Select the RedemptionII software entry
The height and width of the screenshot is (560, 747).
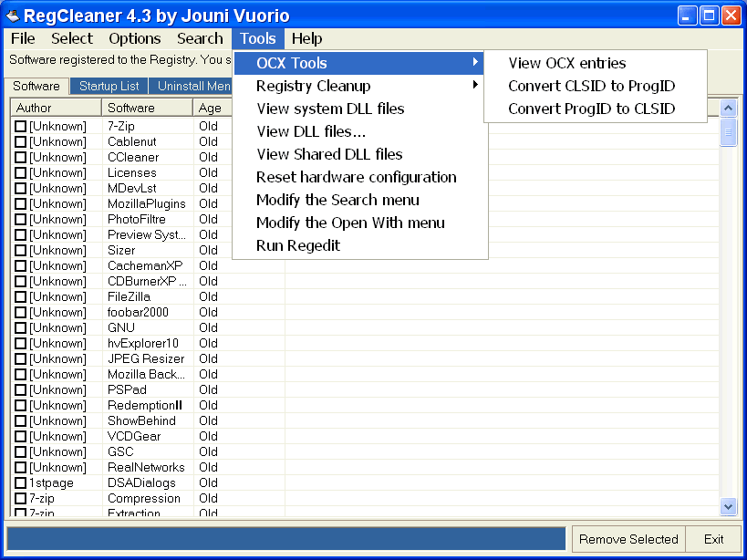[145, 405]
